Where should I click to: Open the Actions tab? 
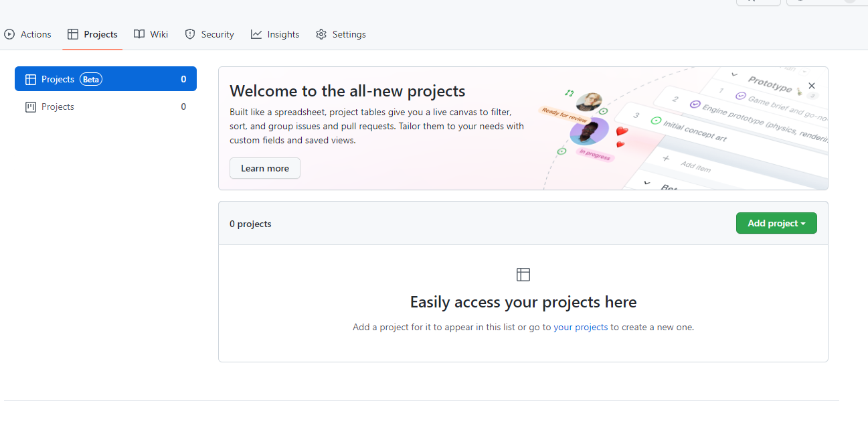pos(35,34)
